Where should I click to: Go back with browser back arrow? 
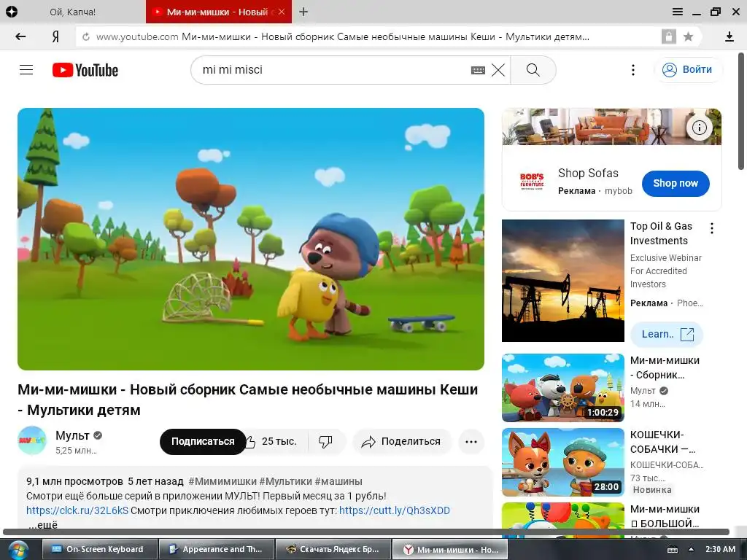(x=20, y=36)
